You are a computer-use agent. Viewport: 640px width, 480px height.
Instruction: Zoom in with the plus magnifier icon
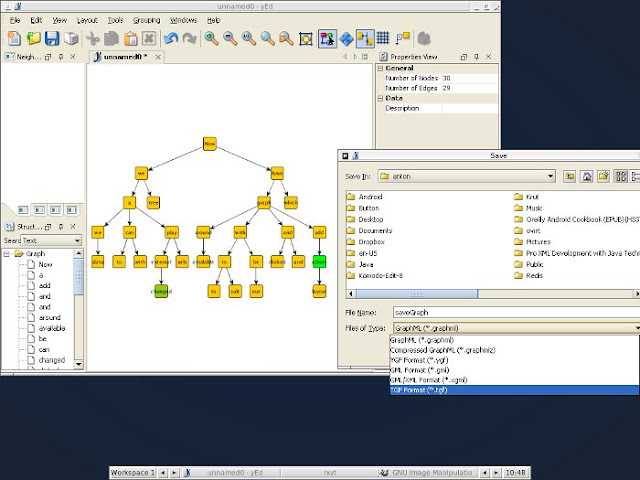211,39
